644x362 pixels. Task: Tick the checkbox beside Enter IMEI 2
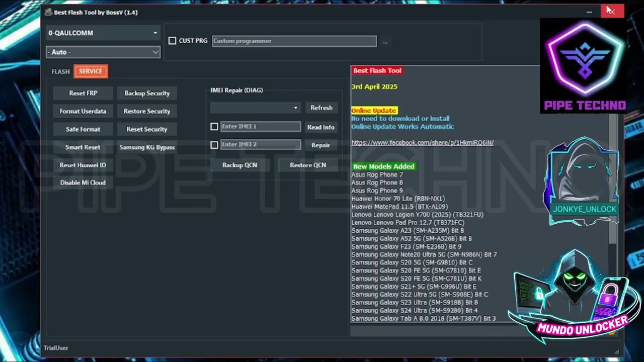[214, 145]
